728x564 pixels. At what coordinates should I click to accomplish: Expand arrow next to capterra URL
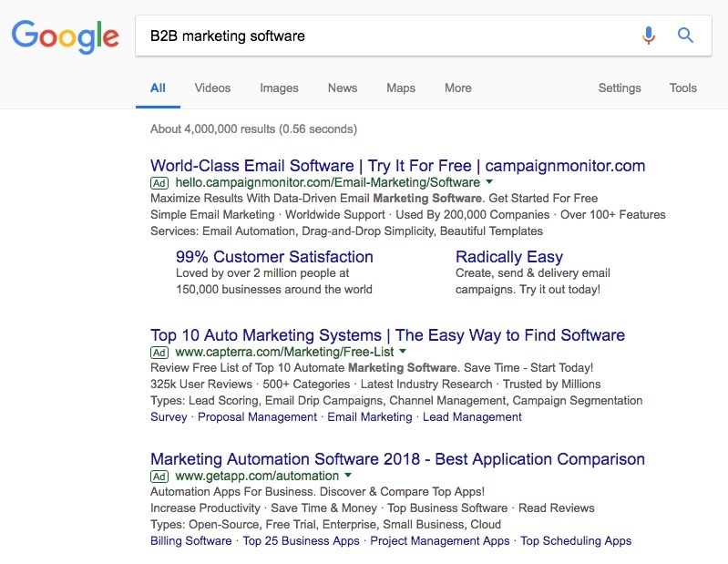pos(403,351)
